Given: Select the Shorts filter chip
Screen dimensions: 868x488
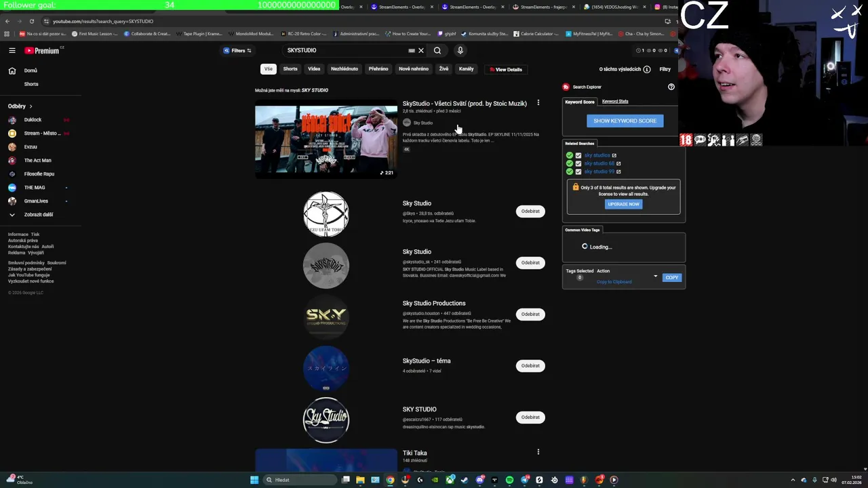Looking at the screenshot, I should click(x=290, y=69).
